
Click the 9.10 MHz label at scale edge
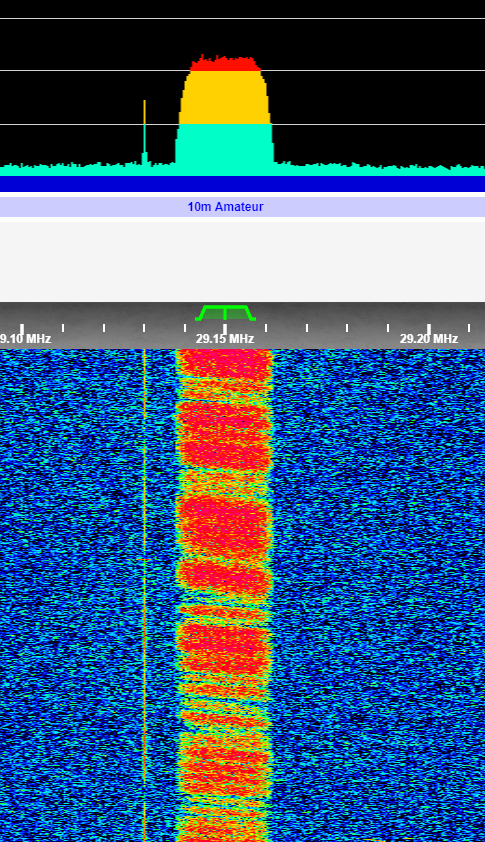[25, 339]
